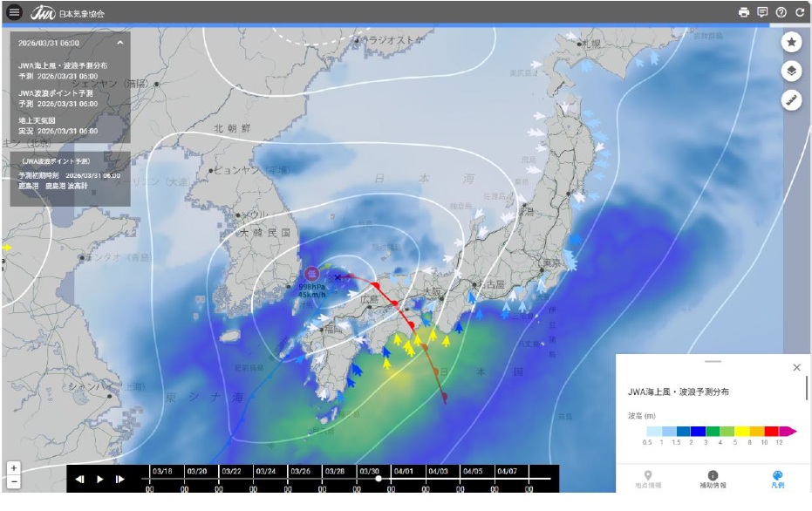The width and height of the screenshot is (812, 511).
Task: Open favorites with the star button
Action: pos(791,42)
